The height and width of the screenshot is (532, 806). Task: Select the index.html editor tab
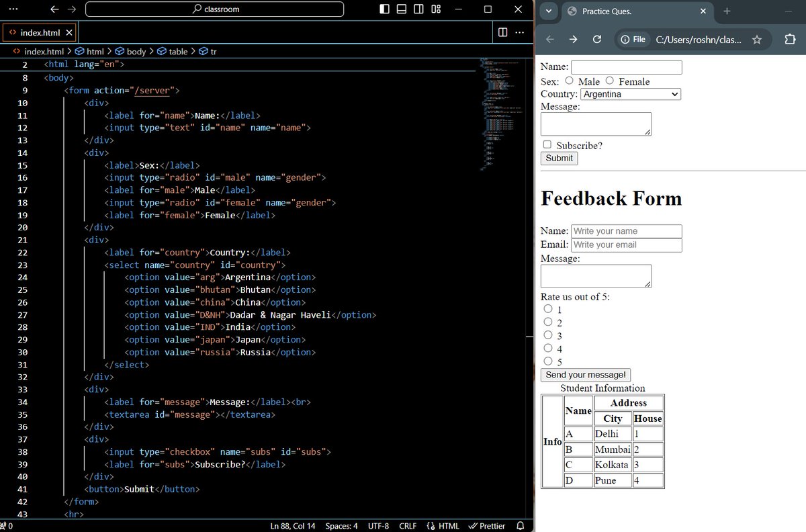click(40, 32)
